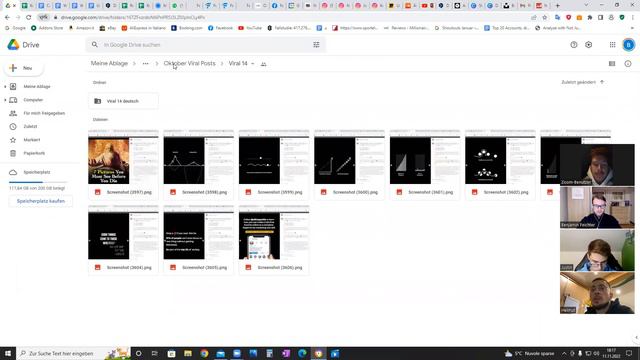Go to Meine Ablage breadcrumb
This screenshot has width=640, height=360.
click(x=109, y=64)
